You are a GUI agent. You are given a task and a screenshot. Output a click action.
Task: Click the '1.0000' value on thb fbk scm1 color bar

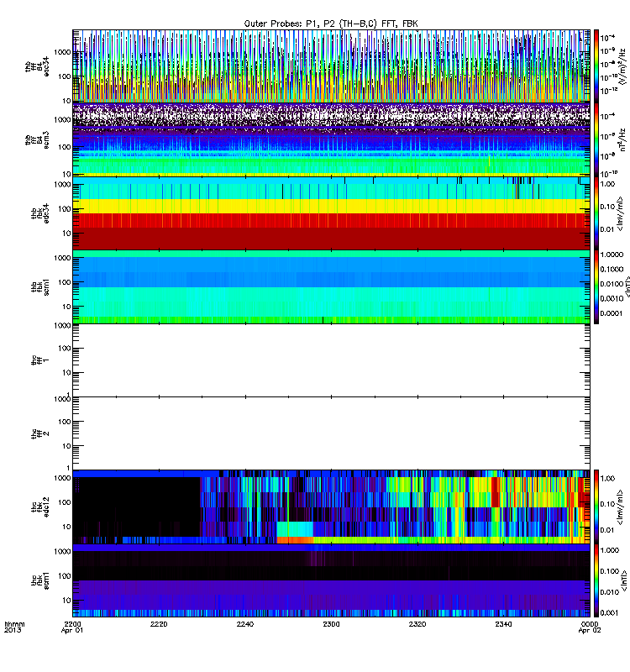tap(612, 255)
